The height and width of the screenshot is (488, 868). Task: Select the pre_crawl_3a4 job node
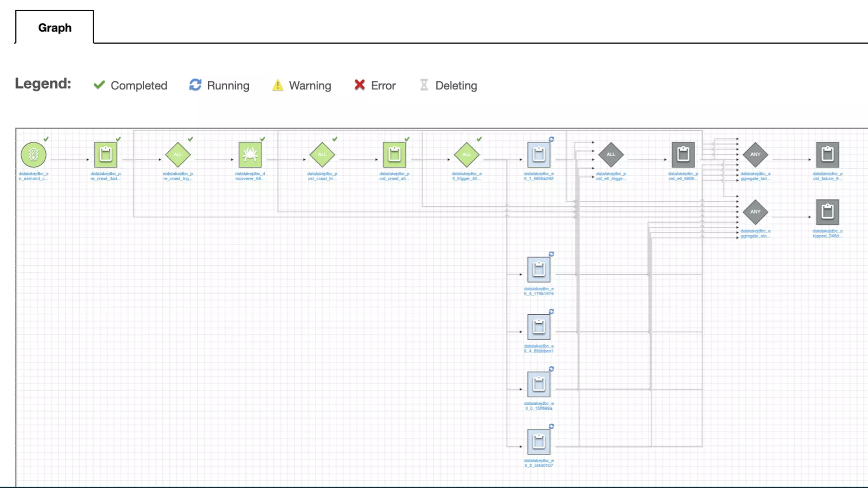(106, 155)
